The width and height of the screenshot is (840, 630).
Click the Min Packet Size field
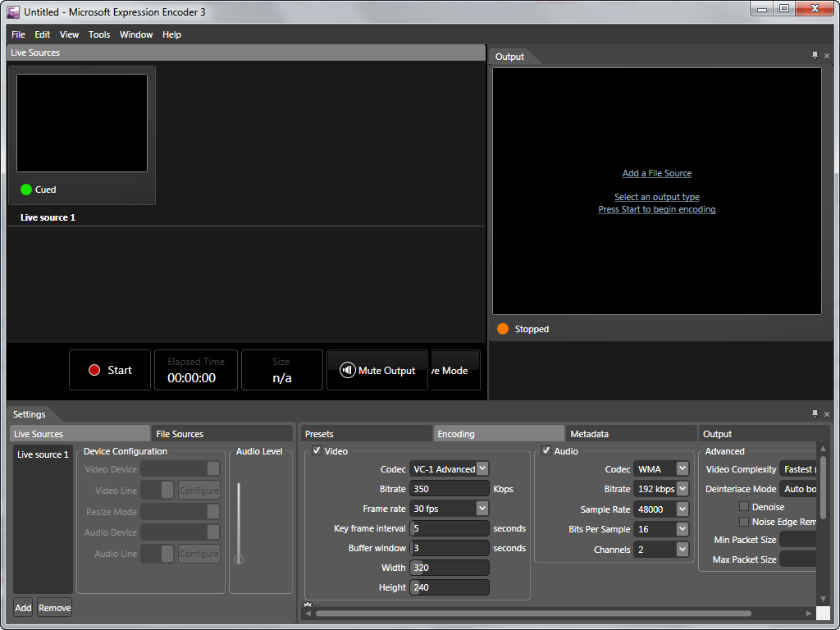click(x=797, y=540)
